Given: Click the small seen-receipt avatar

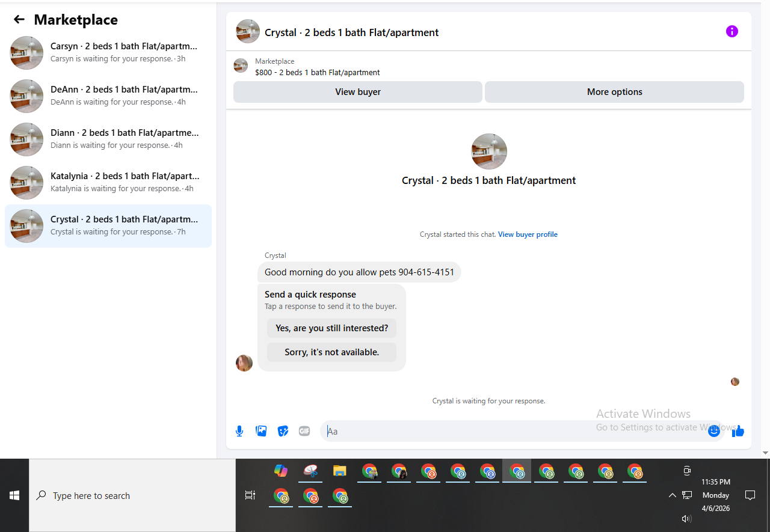Looking at the screenshot, I should click(x=735, y=382).
